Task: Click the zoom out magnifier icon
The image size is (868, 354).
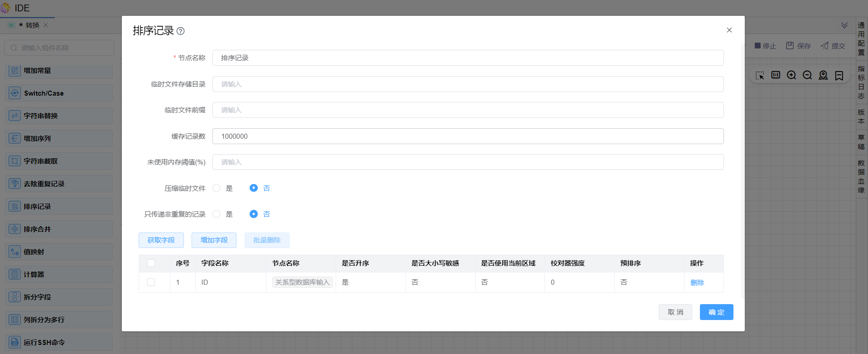Action: 807,75
